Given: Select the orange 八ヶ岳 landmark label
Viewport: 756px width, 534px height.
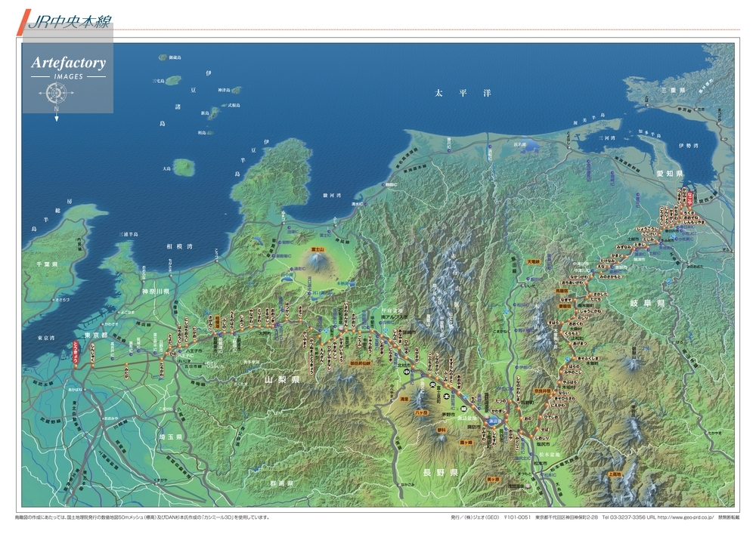Looking at the screenshot, I should pyautogui.click(x=422, y=413).
